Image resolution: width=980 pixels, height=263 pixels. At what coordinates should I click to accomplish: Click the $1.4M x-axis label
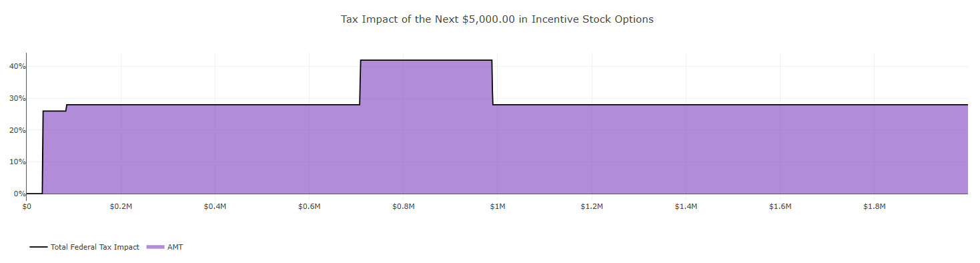[686, 206]
